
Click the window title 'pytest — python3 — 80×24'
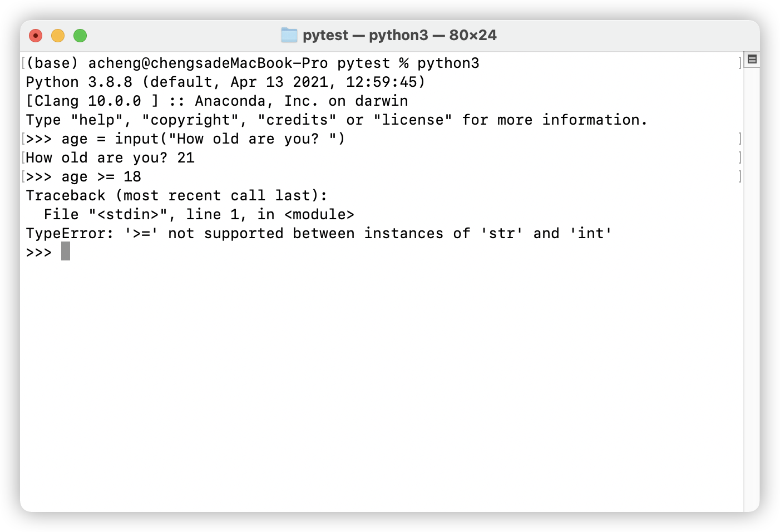click(x=399, y=35)
